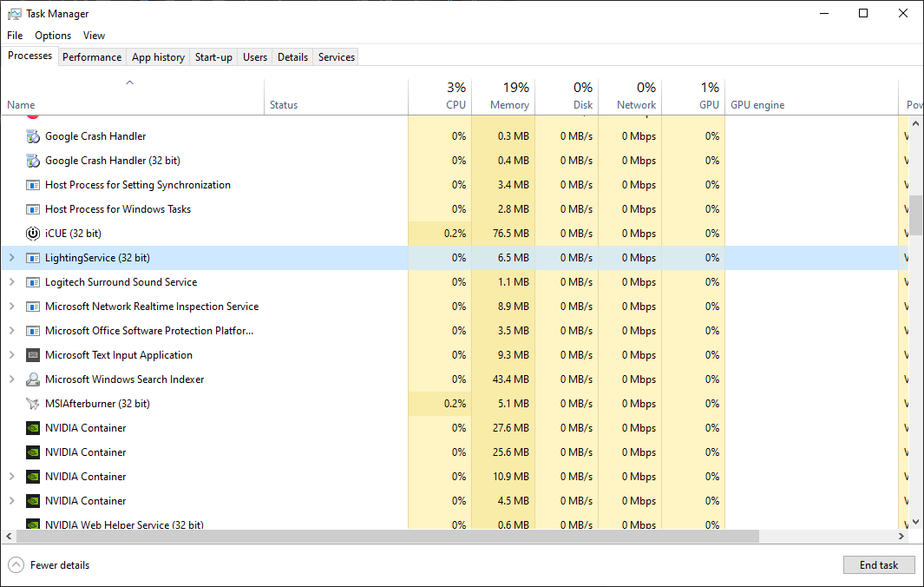Click the vertical scrollbar down arrow
The height and width of the screenshot is (587, 924).
point(915,522)
